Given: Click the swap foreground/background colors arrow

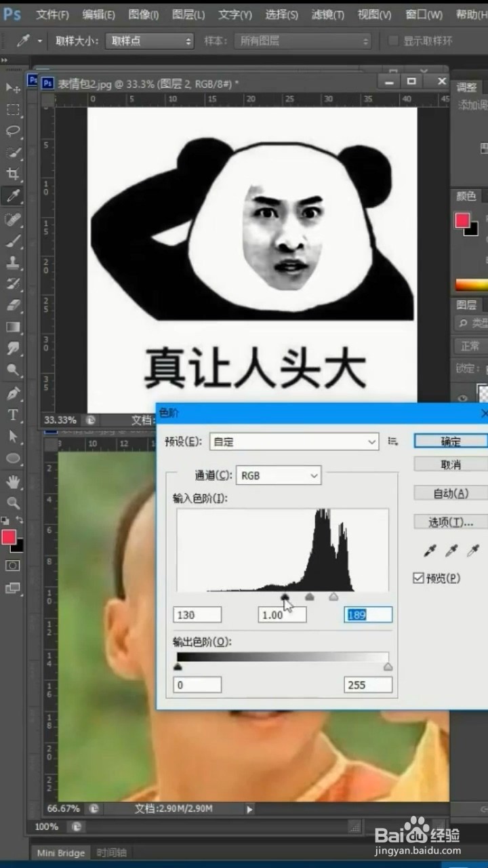Looking at the screenshot, I should pyautogui.click(x=19, y=520).
